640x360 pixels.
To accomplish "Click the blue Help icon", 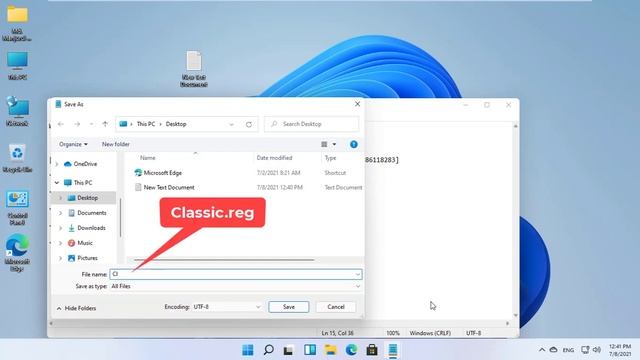I will tap(353, 144).
